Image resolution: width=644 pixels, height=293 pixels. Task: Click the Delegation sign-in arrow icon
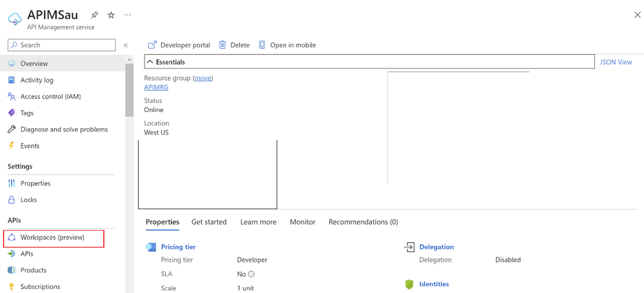click(x=409, y=247)
